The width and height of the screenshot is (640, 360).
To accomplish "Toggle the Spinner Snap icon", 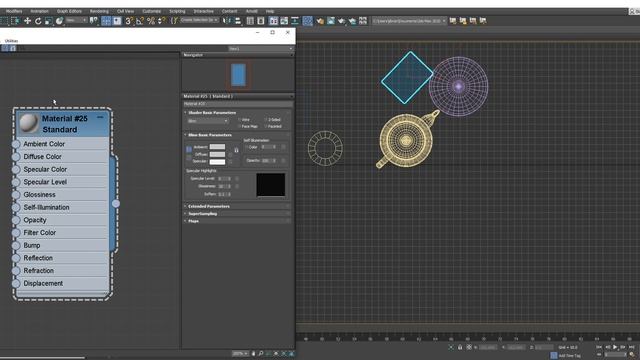I will click(x=162, y=20).
